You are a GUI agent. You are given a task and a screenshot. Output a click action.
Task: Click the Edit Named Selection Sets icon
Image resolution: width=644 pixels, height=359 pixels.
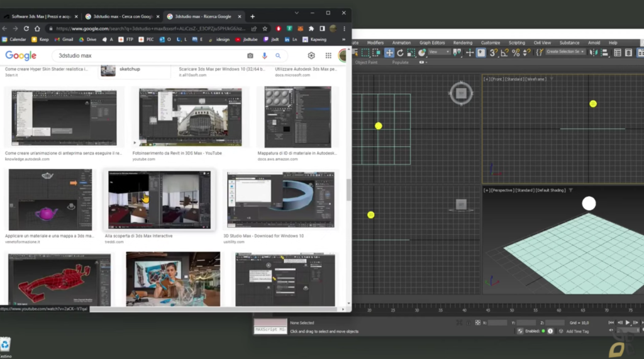[540, 53]
